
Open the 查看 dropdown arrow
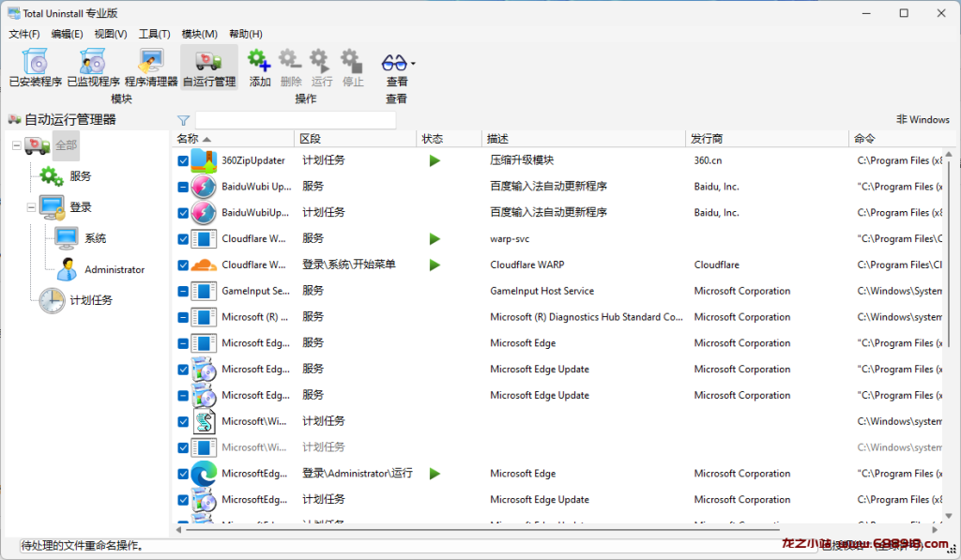(413, 63)
